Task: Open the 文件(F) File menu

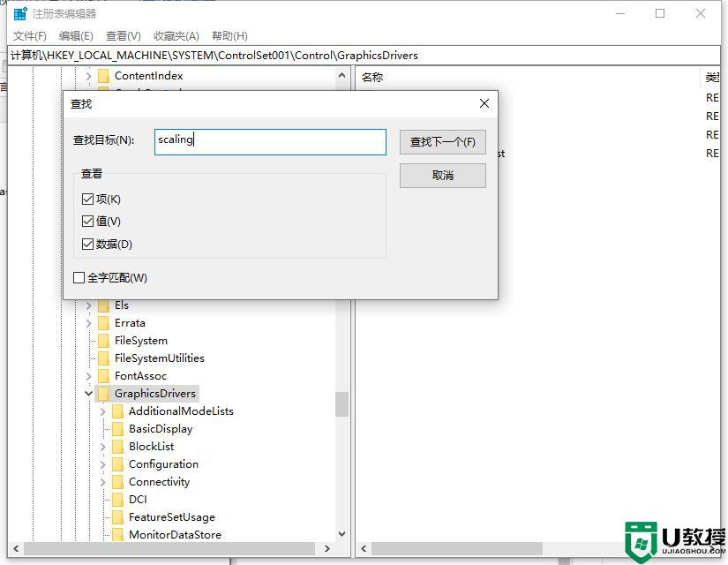Action: (30, 35)
